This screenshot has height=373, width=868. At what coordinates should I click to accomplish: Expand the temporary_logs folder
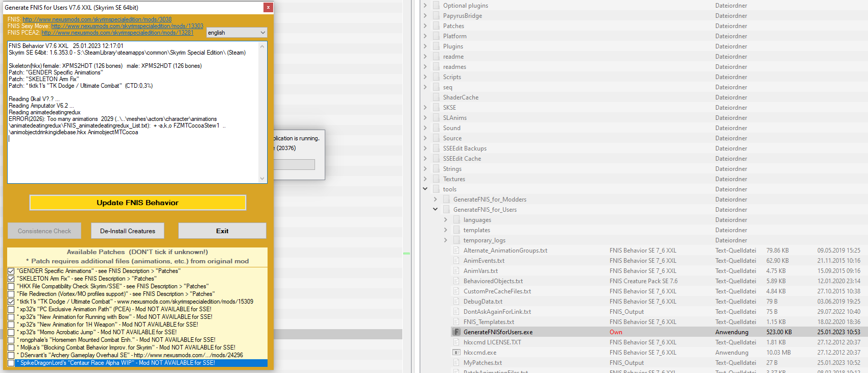(445, 240)
